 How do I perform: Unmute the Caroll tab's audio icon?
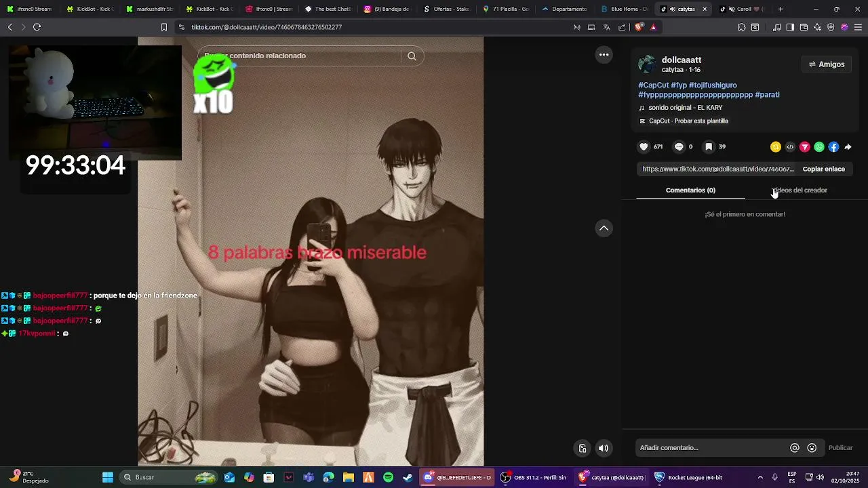tap(731, 9)
